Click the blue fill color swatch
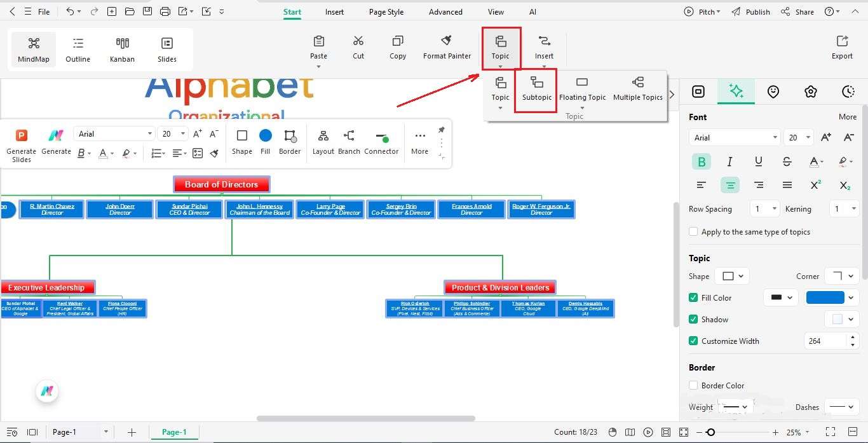This screenshot has width=868, height=443. coord(825,297)
